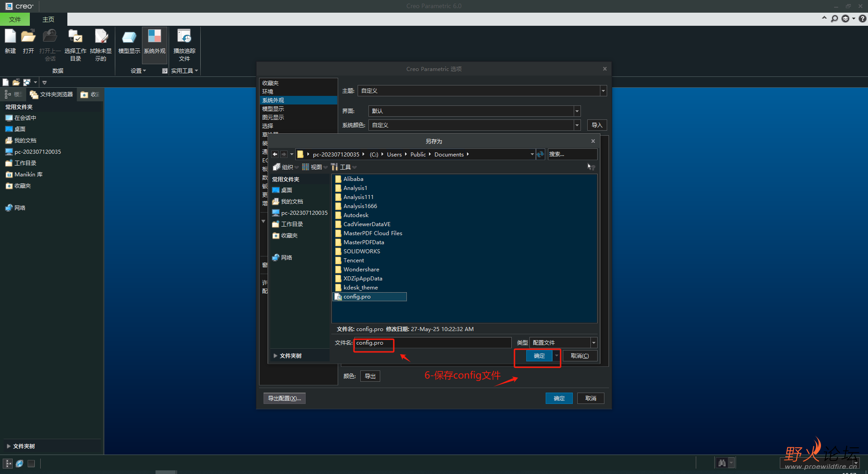Confirm Save As with the 确定 button
Screen dimensions: 868x474
click(539, 356)
